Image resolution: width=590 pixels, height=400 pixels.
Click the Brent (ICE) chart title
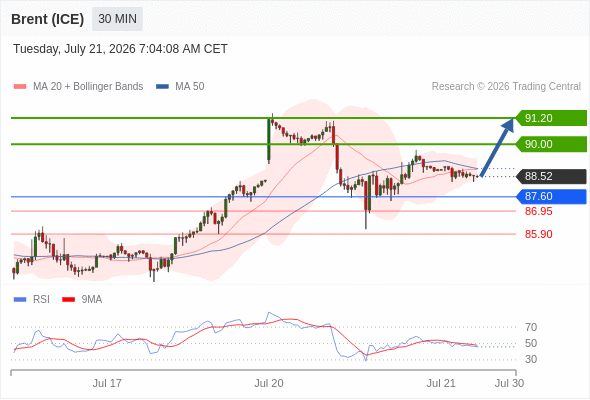click(x=48, y=19)
